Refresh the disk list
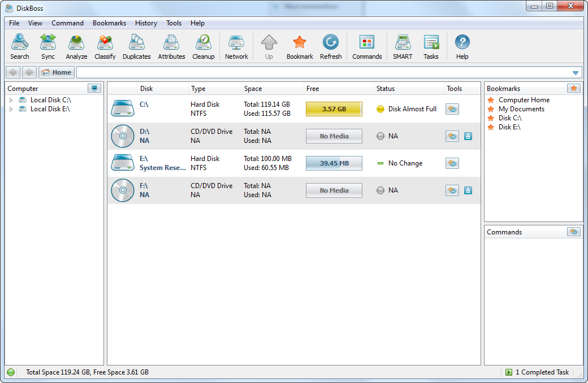This screenshot has height=383, width=588. [x=331, y=46]
